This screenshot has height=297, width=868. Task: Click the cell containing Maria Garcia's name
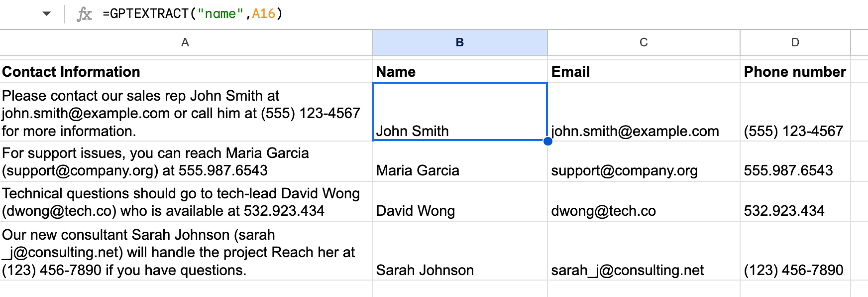coord(459,162)
